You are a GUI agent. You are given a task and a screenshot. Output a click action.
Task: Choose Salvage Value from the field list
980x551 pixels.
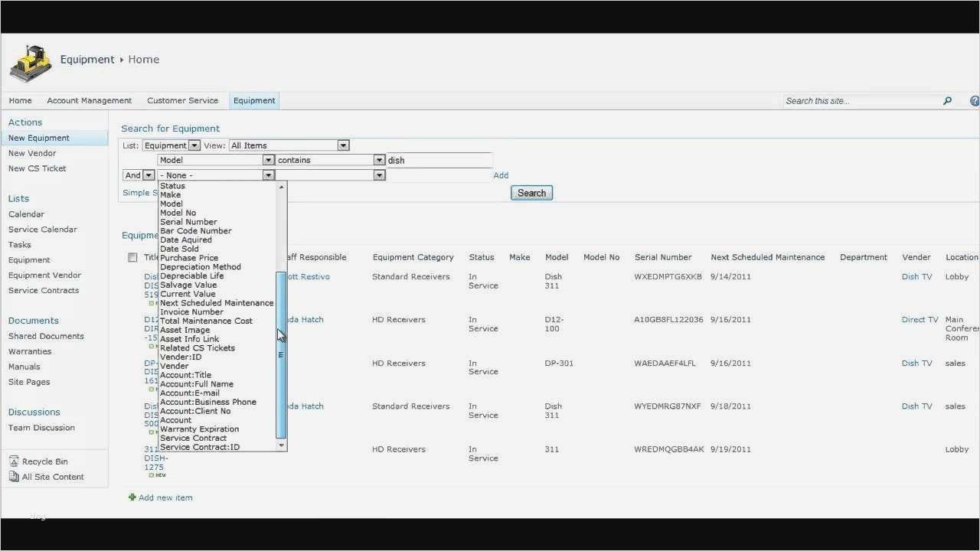(x=188, y=285)
